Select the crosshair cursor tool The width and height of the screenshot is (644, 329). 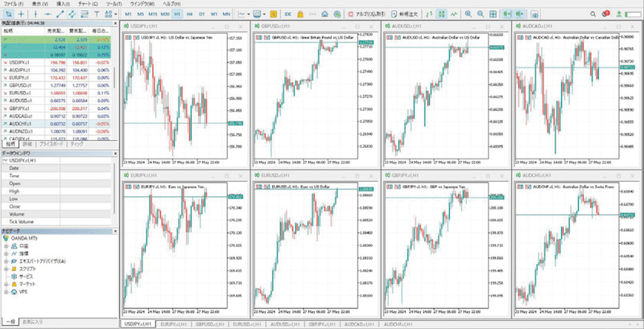click(x=22, y=14)
